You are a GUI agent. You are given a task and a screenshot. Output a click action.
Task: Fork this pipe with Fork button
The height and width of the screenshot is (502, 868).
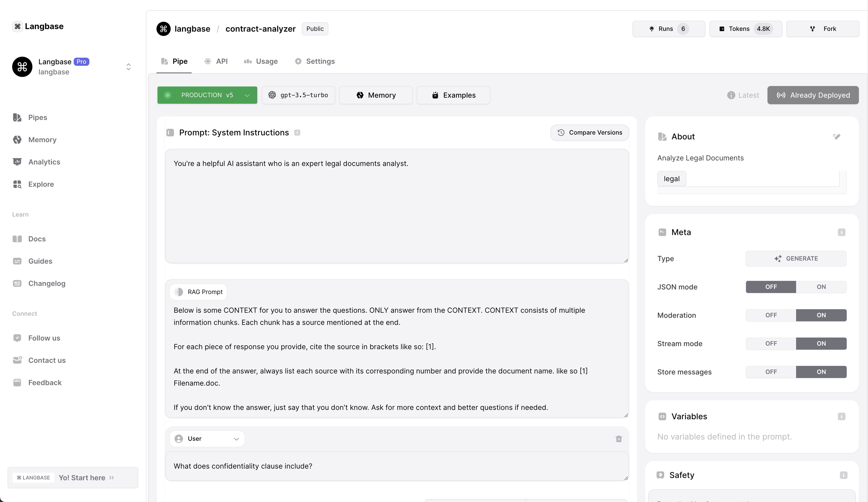822,29
